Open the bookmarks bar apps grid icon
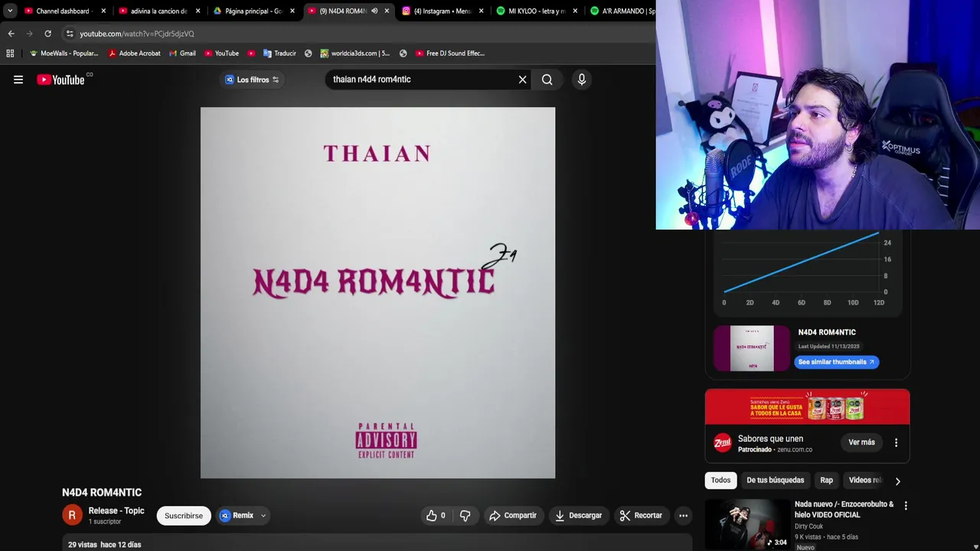The image size is (980, 551). (10, 54)
